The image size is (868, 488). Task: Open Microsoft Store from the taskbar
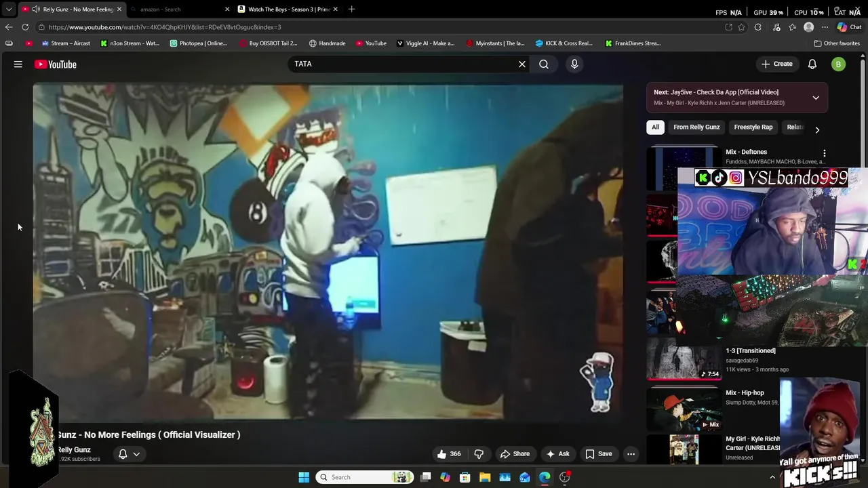click(x=465, y=477)
